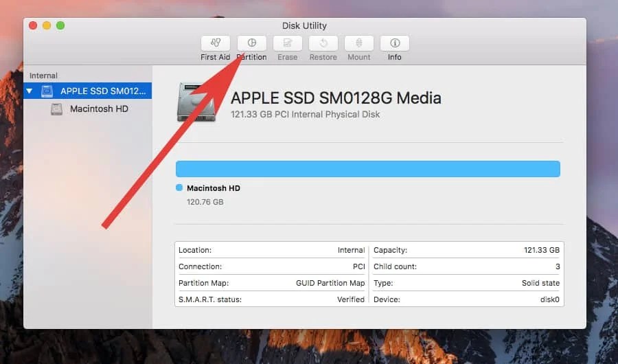
Task: Click the Mount toolbar icon
Action: pyautogui.click(x=358, y=43)
